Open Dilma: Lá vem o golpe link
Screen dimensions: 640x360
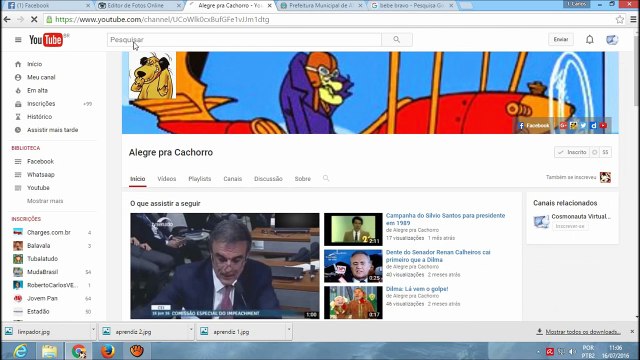click(x=417, y=289)
